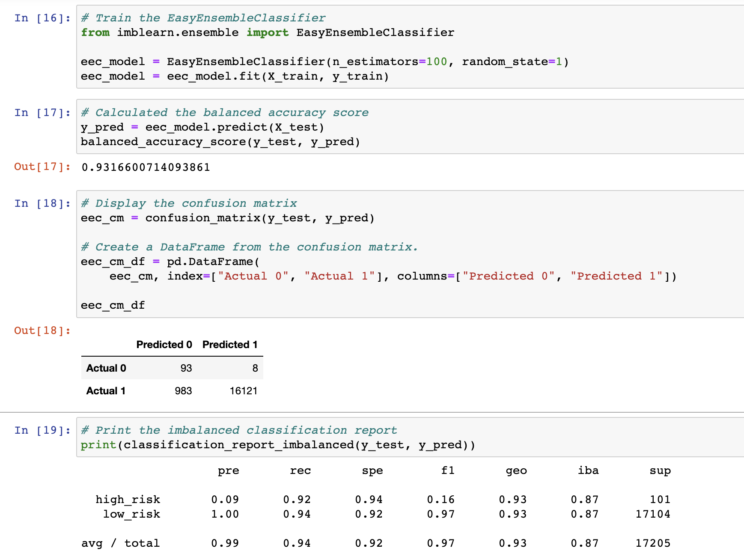The width and height of the screenshot is (744, 560).
Task: Click the Out[18] output label
Action: tap(42, 331)
